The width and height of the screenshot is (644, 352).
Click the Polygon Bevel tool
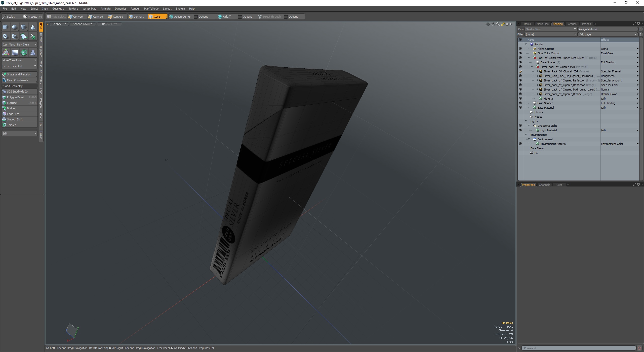[x=19, y=97]
